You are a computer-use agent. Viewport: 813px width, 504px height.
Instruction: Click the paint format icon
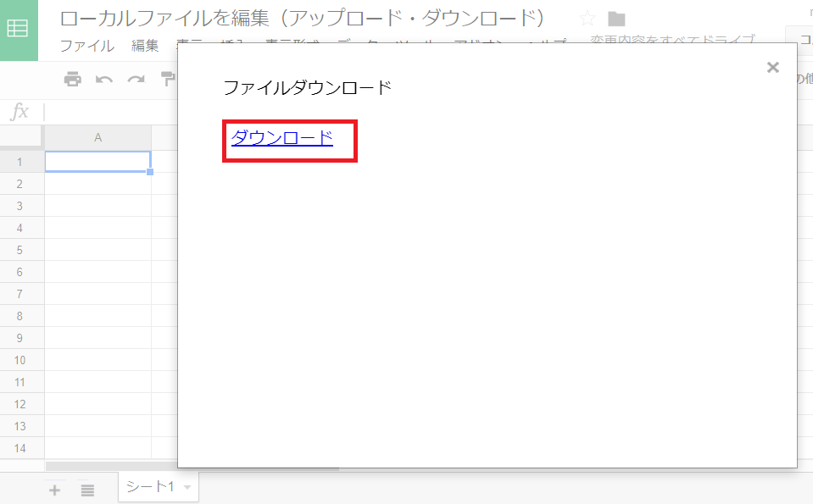(169, 80)
